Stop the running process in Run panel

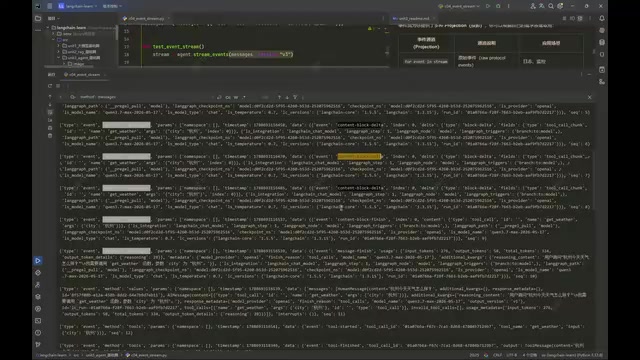[x=58, y=86]
